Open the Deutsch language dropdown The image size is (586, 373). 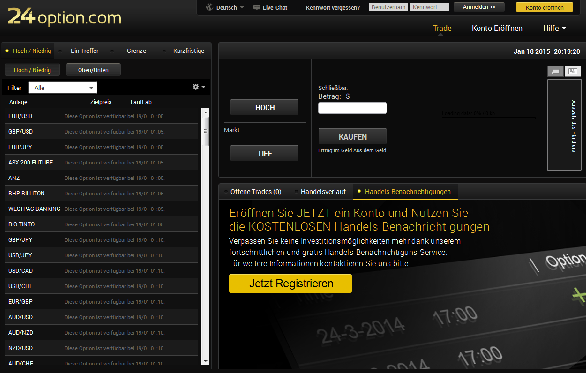point(229,7)
